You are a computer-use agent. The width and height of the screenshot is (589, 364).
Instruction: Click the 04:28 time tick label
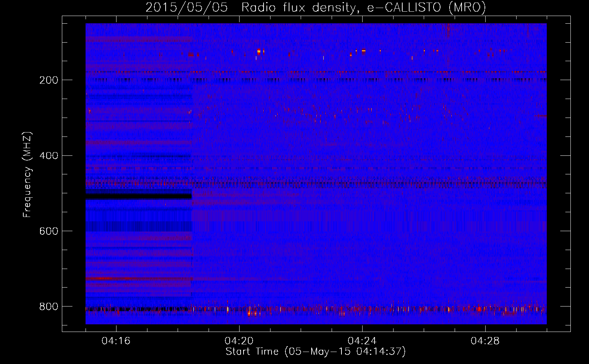485,341
